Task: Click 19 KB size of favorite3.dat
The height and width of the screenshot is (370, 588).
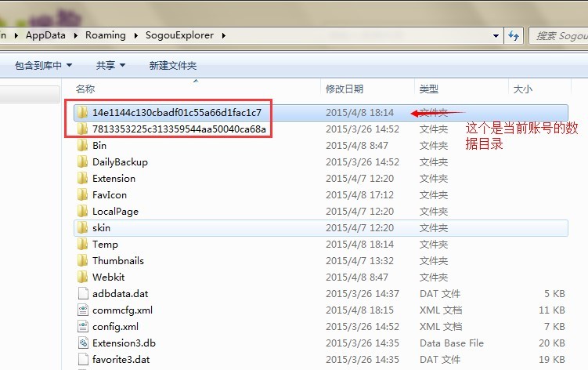Action: point(552,360)
